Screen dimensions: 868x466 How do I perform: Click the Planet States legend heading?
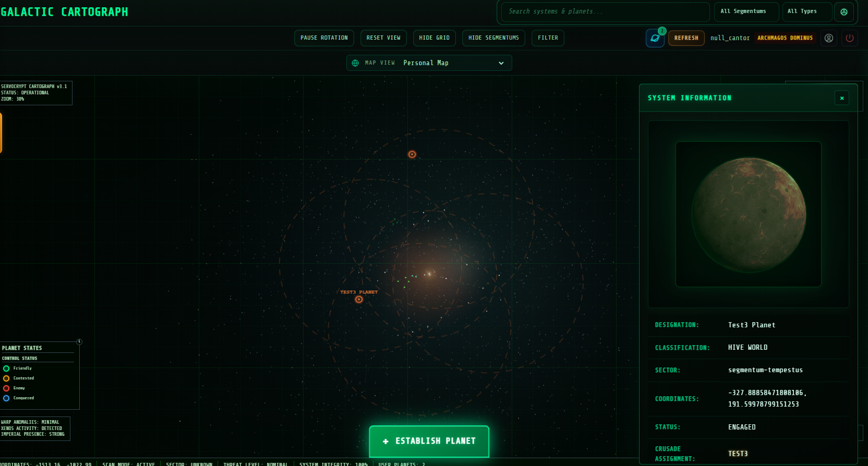[x=22, y=348]
